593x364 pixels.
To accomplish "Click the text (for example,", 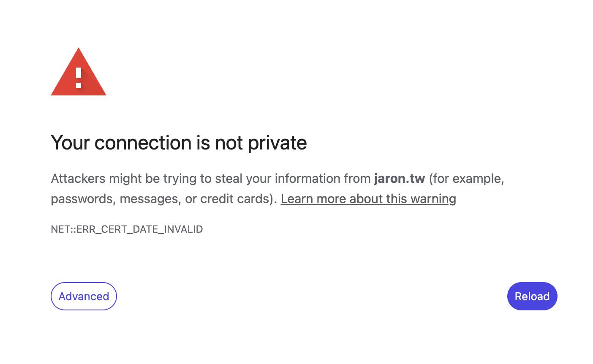I will click(x=466, y=179).
